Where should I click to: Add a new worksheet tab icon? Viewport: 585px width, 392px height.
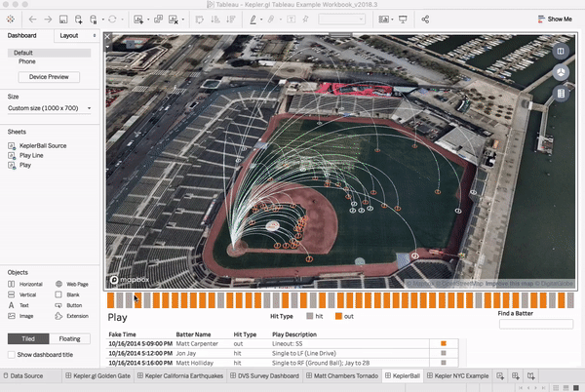(x=500, y=376)
